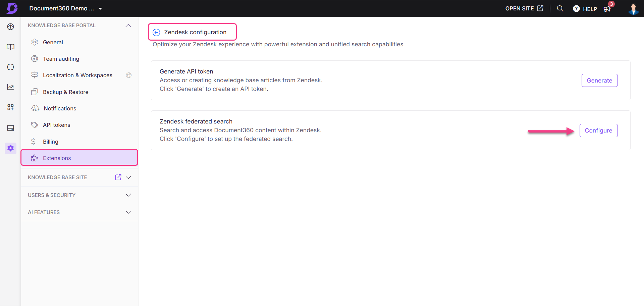Image resolution: width=644 pixels, height=306 pixels.
Task: Open the project switcher dropdown arrow
Action: (x=100, y=9)
